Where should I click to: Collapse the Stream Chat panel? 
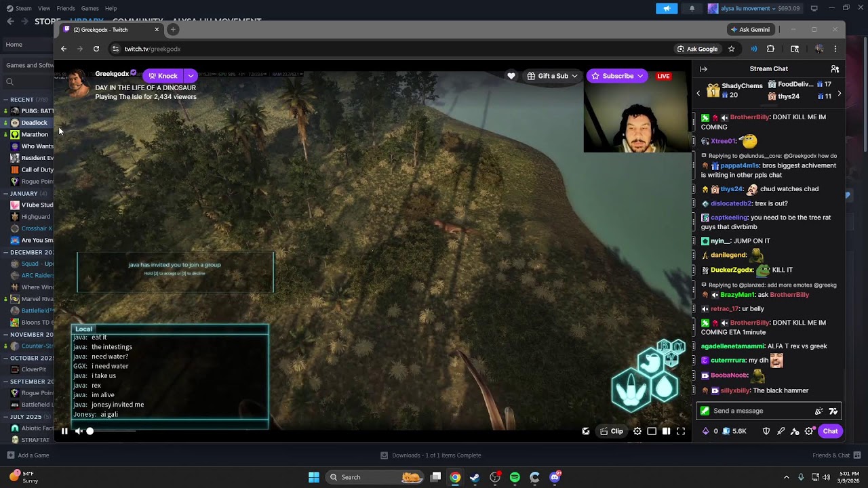click(x=703, y=69)
